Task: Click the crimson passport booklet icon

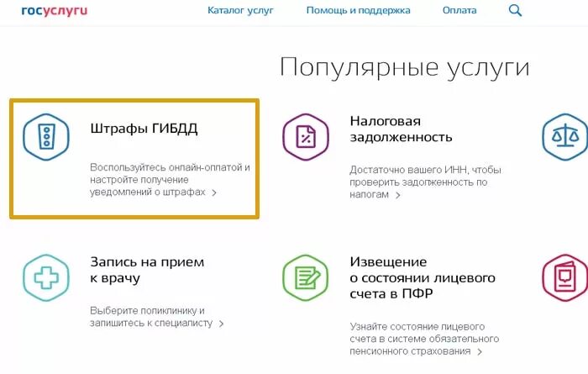Action: tap(565, 277)
